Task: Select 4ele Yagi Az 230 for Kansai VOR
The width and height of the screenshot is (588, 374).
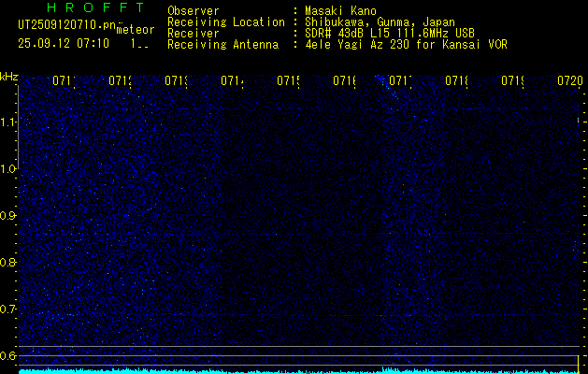Action: (x=406, y=45)
